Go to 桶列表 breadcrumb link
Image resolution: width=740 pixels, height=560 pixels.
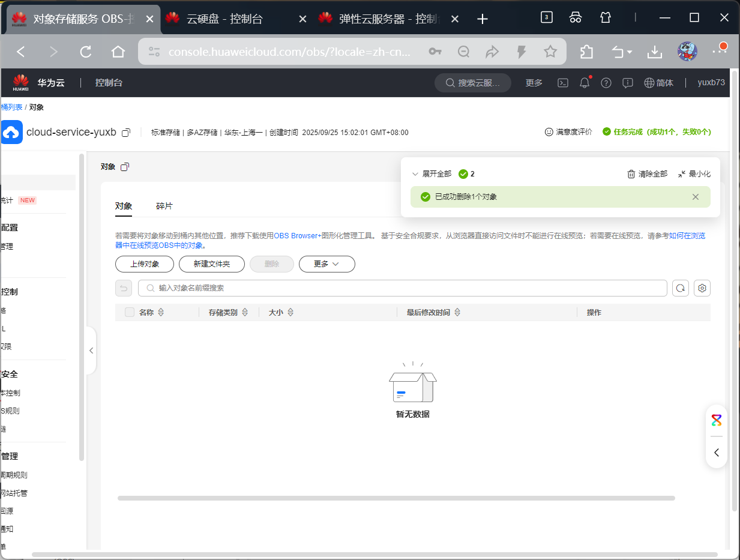(x=12, y=107)
